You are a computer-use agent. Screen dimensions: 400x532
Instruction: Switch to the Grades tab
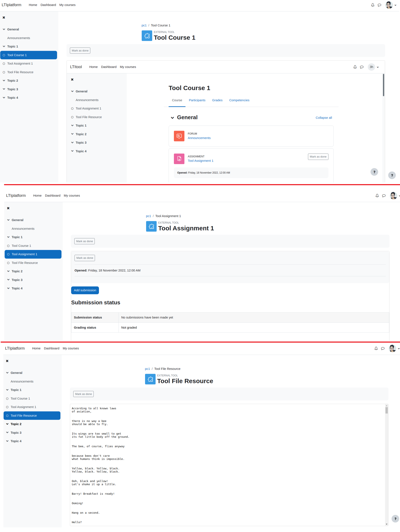click(217, 100)
